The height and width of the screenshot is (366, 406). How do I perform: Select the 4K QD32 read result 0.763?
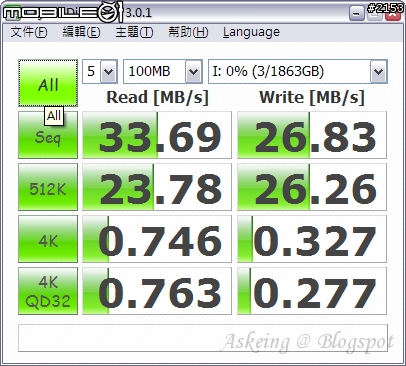point(157,291)
